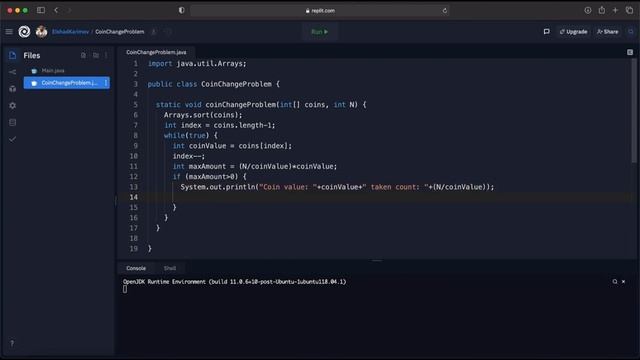The height and width of the screenshot is (360, 640).
Task: Open CoinChangeProblem file options menu
Action: (x=106, y=83)
